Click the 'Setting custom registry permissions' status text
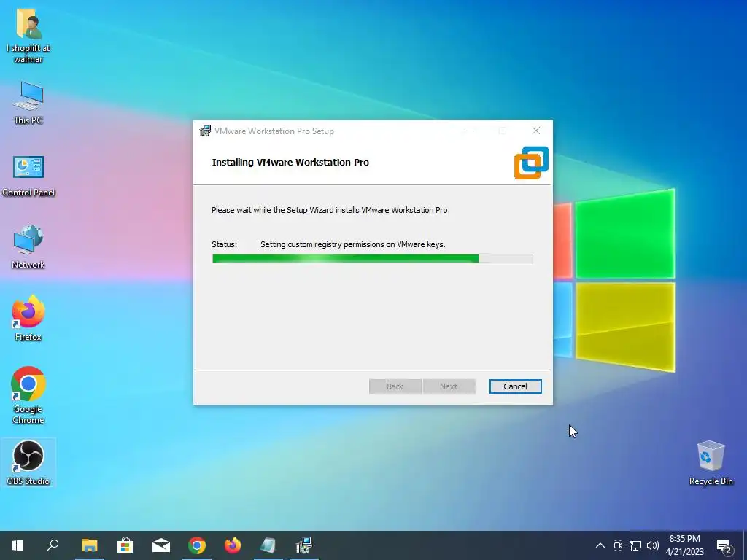The height and width of the screenshot is (560, 747). [353, 244]
